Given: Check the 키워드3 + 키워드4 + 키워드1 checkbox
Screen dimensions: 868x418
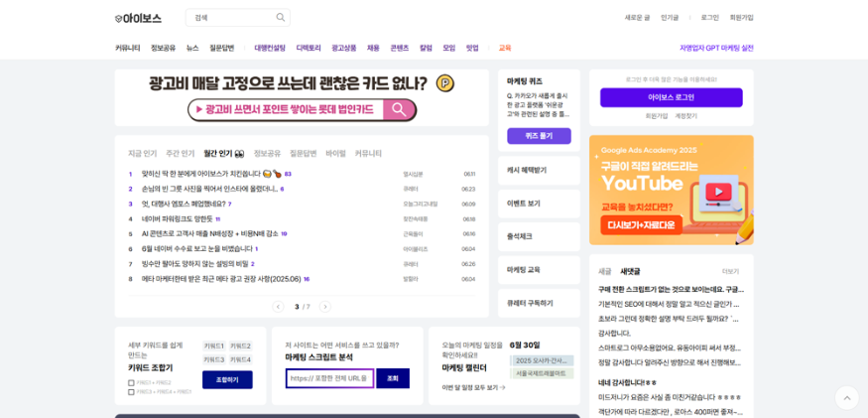Looking at the screenshot, I should [x=131, y=392].
